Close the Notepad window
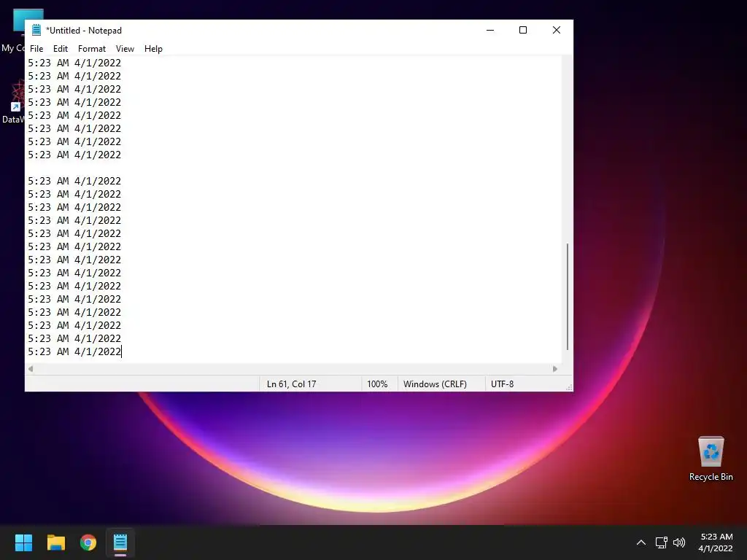This screenshot has width=747, height=560. (x=556, y=30)
